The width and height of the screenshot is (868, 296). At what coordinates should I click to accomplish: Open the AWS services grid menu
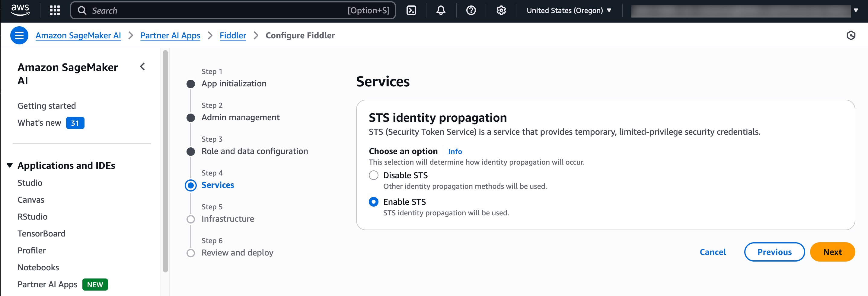click(x=54, y=10)
